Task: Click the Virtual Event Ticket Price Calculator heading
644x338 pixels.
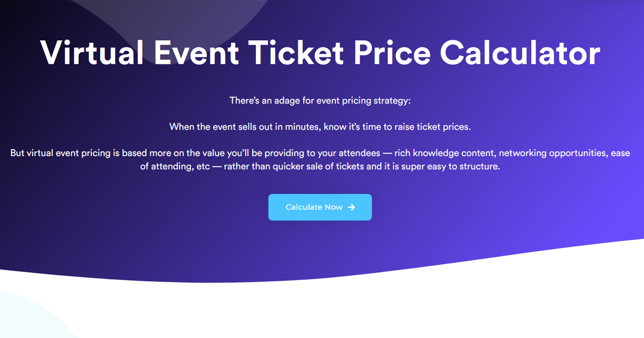Action: [320, 52]
